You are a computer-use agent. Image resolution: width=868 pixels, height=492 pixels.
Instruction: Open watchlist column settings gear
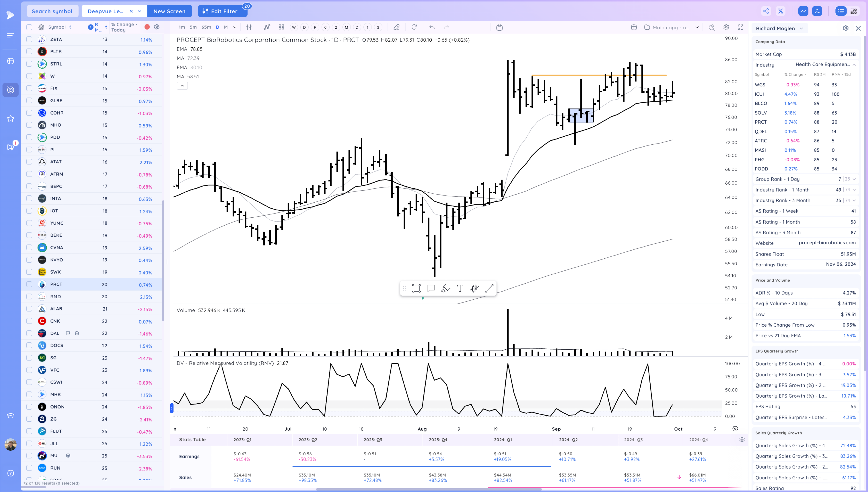(157, 27)
